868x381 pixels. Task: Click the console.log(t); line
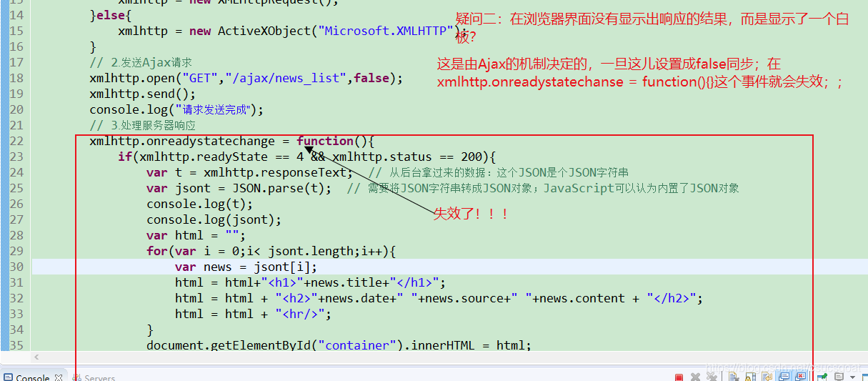pos(199,204)
